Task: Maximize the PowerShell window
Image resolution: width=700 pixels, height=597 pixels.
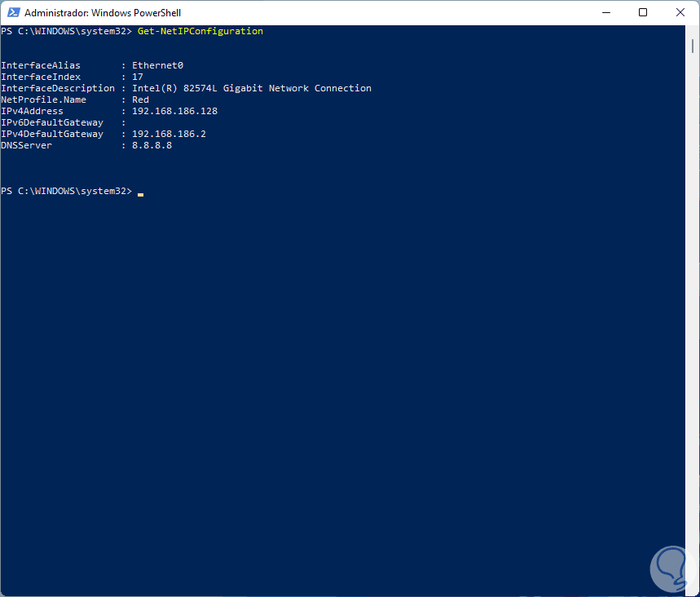Action: (x=643, y=13)
